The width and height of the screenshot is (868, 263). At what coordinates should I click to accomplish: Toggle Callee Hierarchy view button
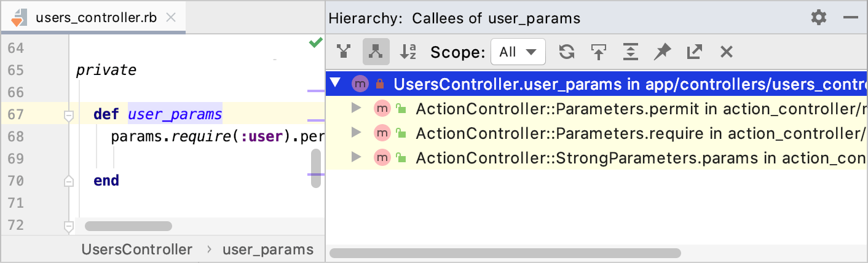[376, 52]
